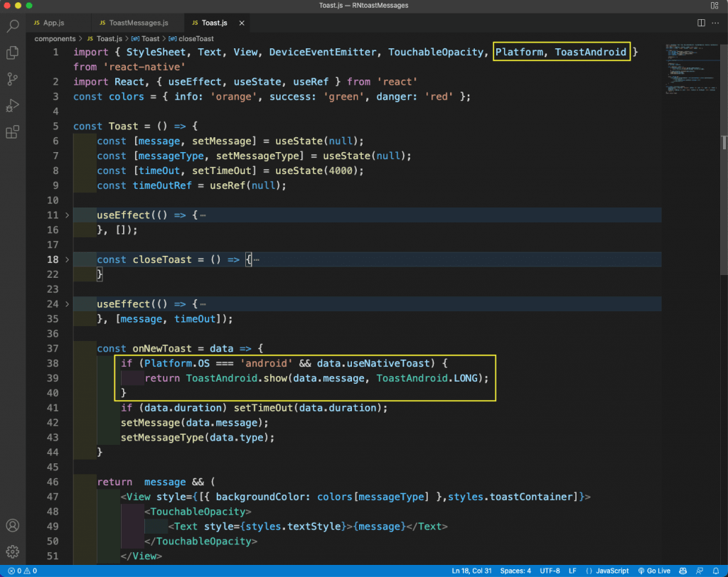Viewport: 728px width, 577px height.
Task: Open the Accounts icon in the activity bar
Action: (12, 525)
